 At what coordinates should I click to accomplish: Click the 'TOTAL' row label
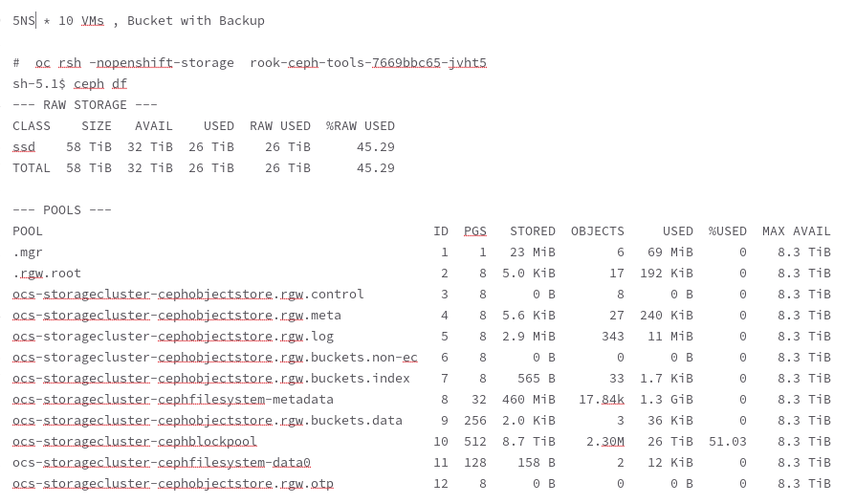(x=32, y=167)
